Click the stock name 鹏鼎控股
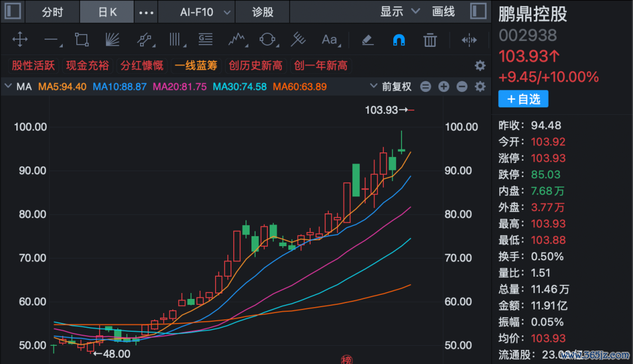The width and height of the screenshot is (633, 364). (532, 15)
